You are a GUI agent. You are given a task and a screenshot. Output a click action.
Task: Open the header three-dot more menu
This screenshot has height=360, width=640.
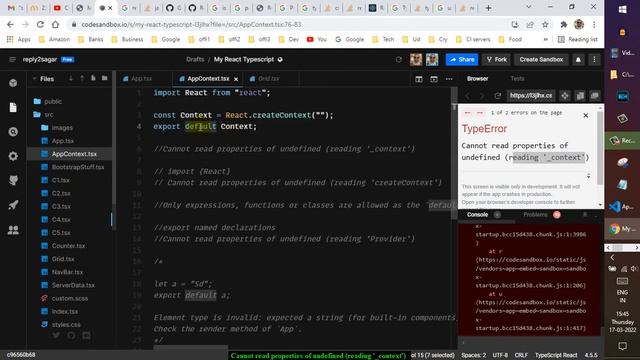coord(594,60)
